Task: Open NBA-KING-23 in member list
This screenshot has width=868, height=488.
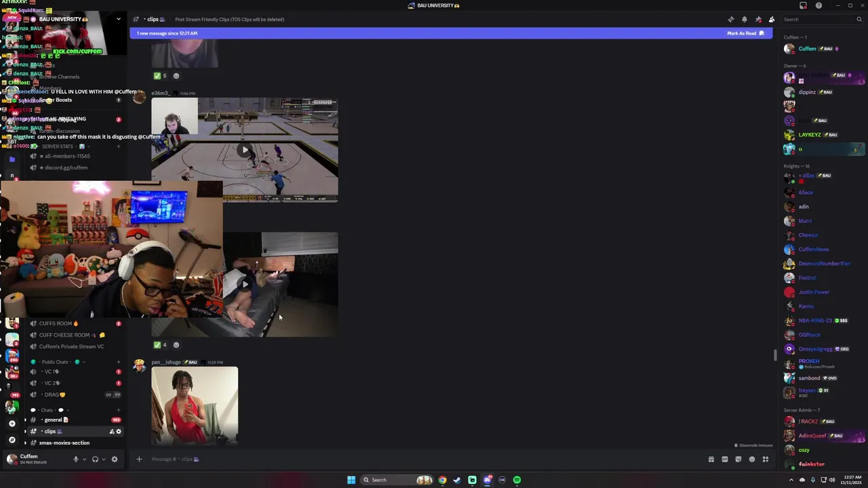Action: click(x=823, y=321)
